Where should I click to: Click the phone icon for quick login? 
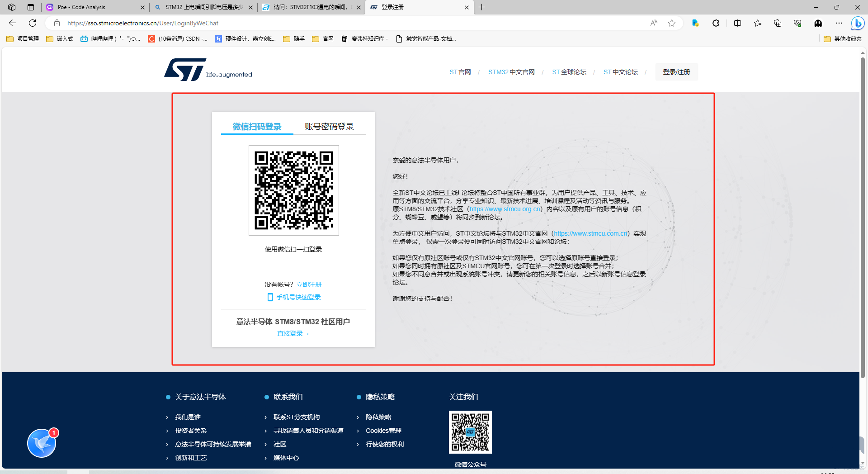270,297
